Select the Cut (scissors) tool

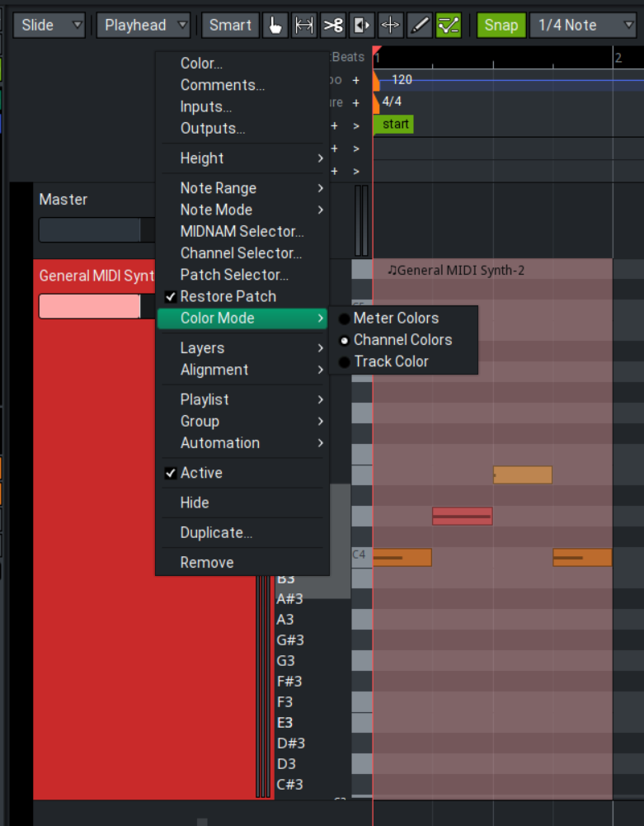(333, 26)
